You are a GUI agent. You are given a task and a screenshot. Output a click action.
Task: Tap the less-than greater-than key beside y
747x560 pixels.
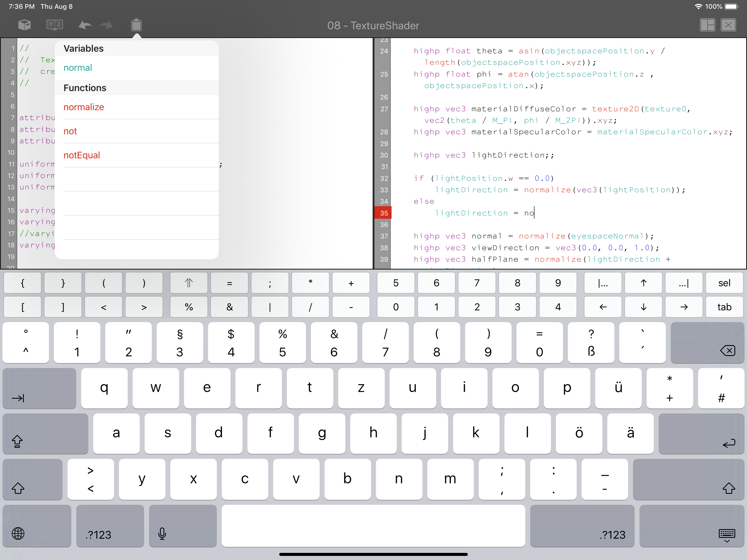point(91,479)
